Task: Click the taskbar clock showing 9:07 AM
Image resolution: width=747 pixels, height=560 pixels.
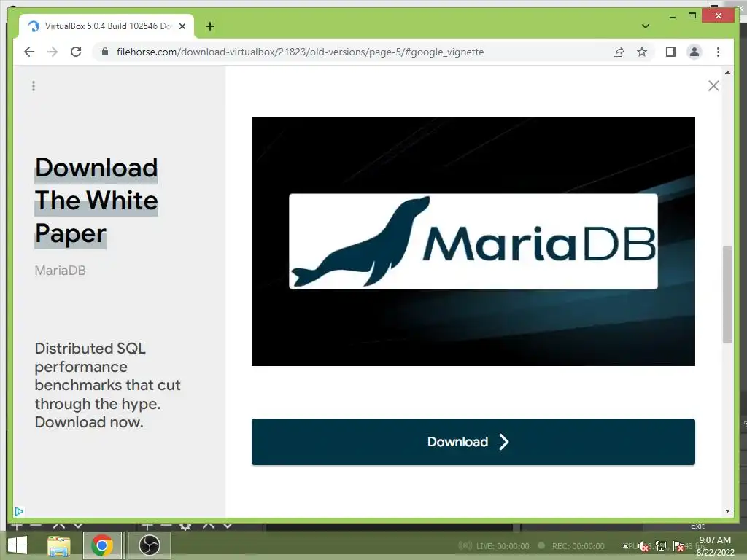Action: [715, 546]
